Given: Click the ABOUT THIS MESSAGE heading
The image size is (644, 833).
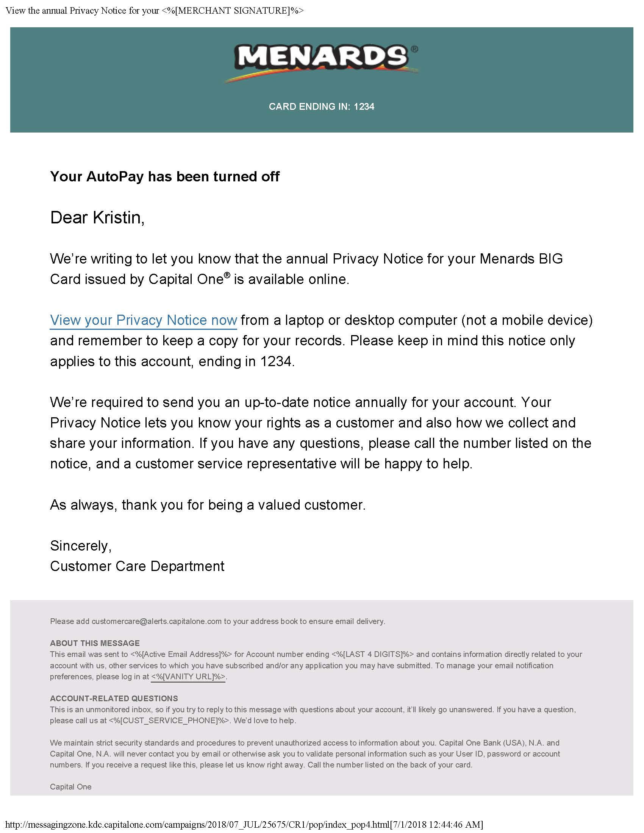Looking at the screenshot, I should [95, 643].
